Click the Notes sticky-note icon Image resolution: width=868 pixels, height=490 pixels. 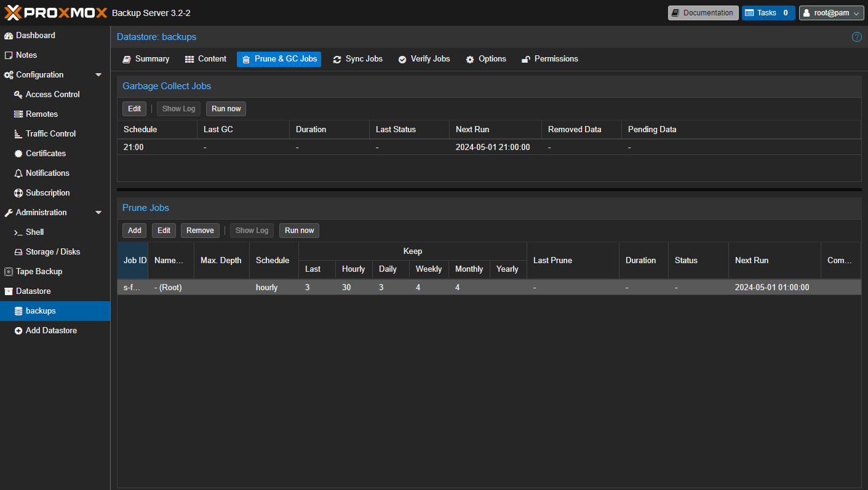9,55
